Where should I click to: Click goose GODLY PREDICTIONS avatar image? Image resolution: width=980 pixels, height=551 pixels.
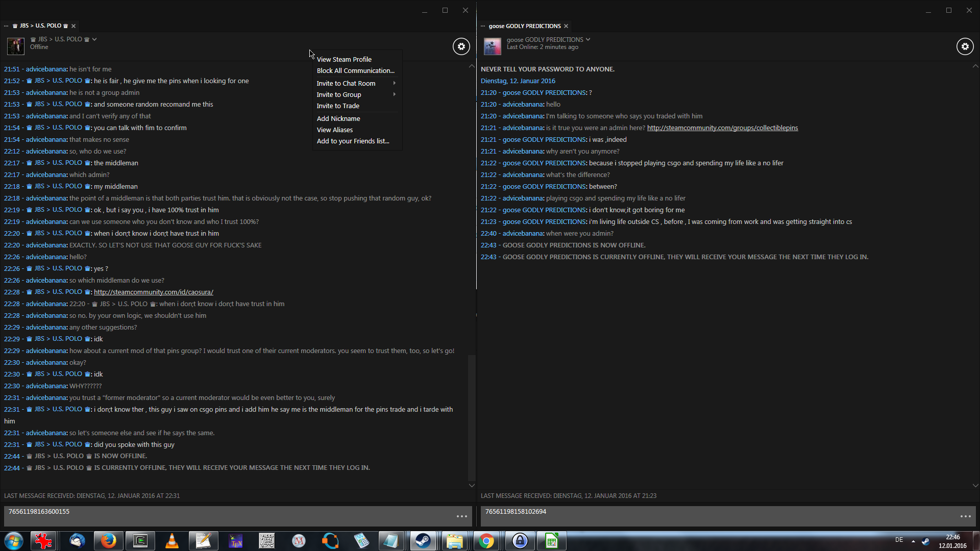click(492, 46)
